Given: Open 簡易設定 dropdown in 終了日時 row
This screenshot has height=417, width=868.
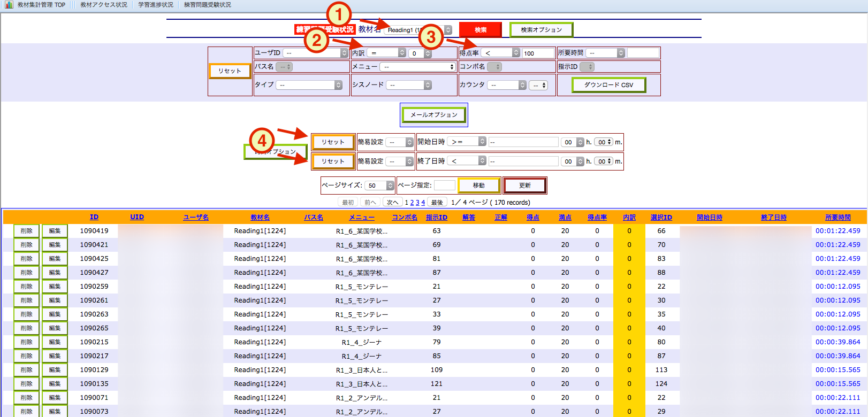Looking at the screenshot, I should (x=400, y=161).
